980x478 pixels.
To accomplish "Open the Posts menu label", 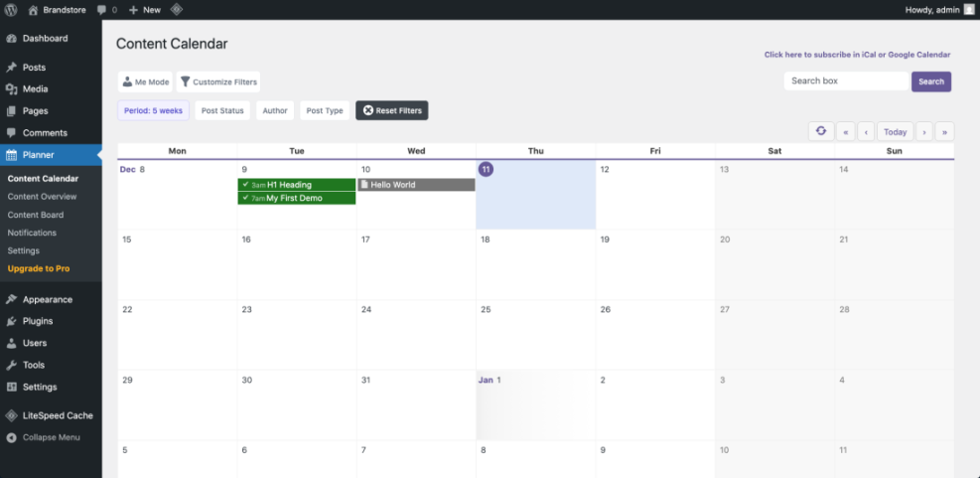I will (35, 67).
